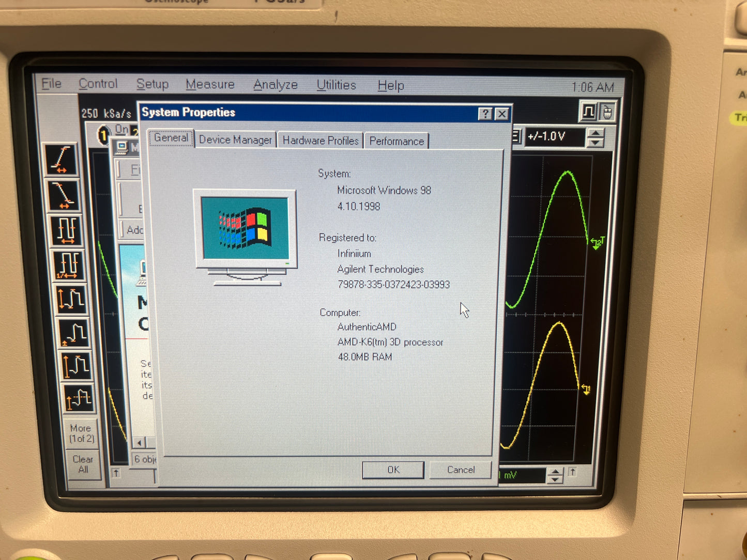This screenshot has height=560, width=747.
Task: Increase the +/-1.0V value with up arrow
Action: (x=596, y=133)
